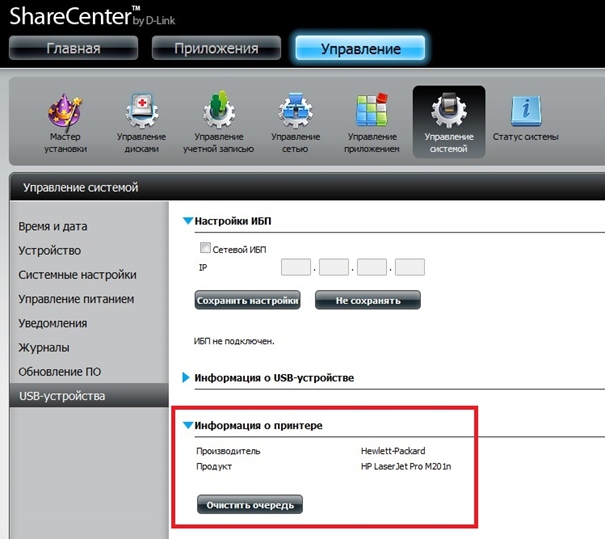This screenshot has height=539, width=605.
Task: Click the Сохранить настройки button
Action: pos(248,300)
